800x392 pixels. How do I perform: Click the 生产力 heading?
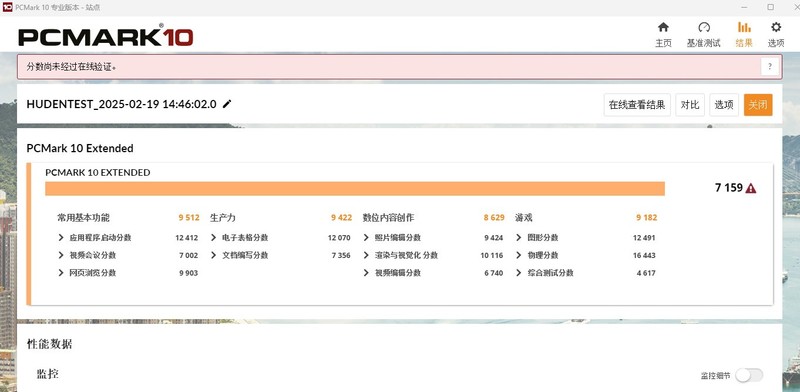[223, 217]
